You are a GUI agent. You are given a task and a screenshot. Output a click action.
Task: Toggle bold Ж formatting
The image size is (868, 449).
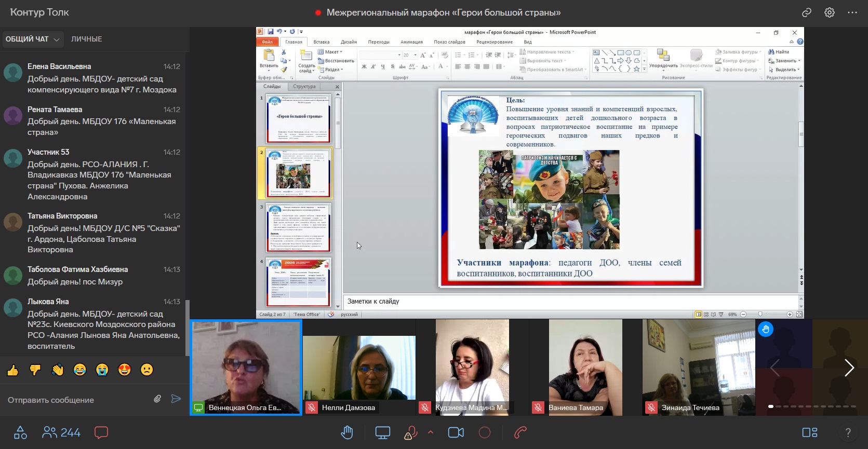click(x=364, y=66)
